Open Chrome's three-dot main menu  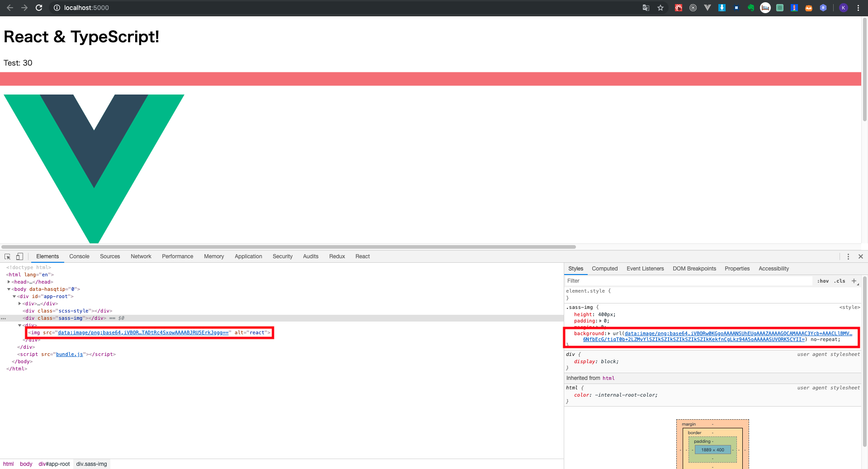858,8
